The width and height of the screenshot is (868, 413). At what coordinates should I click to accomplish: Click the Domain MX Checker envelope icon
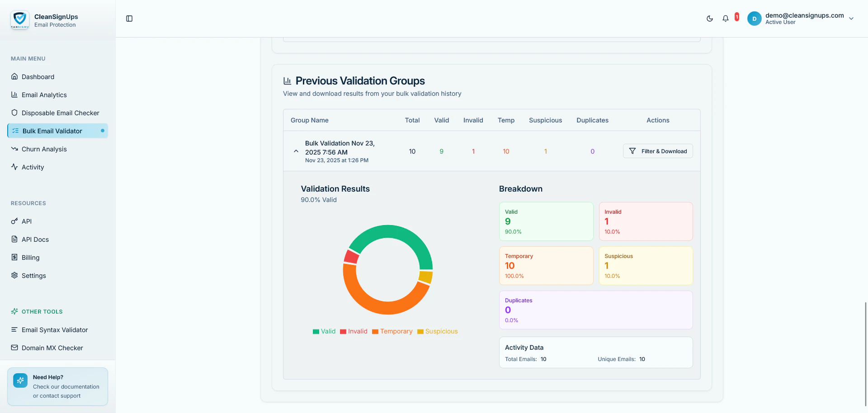coord(14,347)
